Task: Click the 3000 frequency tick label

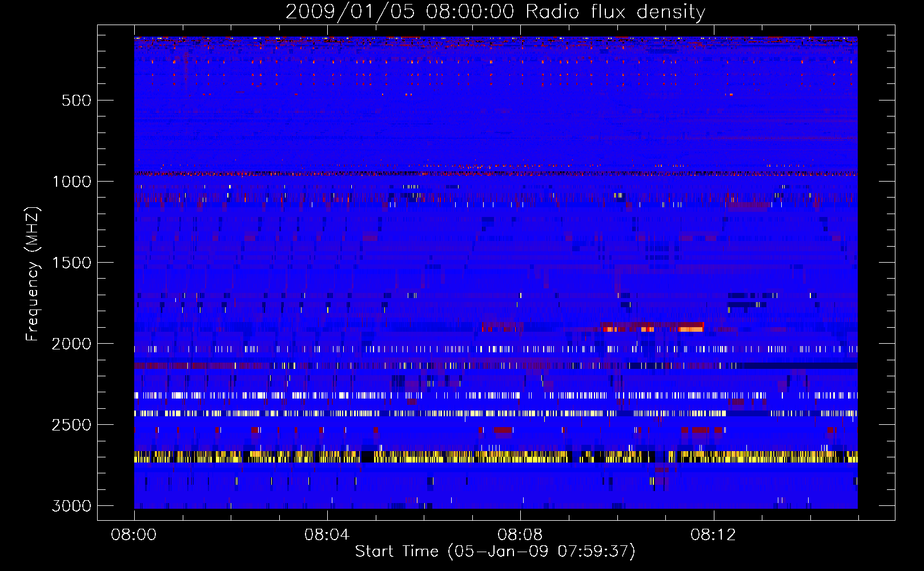Action: [x=71, y=506]
